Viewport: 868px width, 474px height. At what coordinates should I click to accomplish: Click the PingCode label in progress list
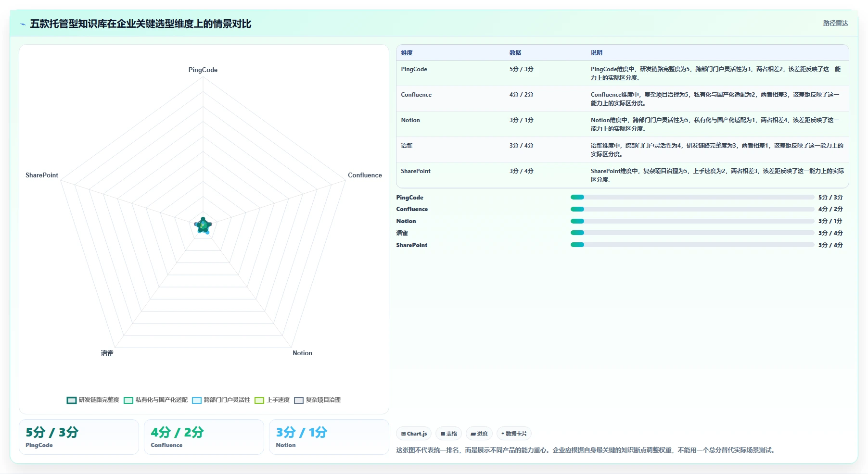[x=410, y=198]
